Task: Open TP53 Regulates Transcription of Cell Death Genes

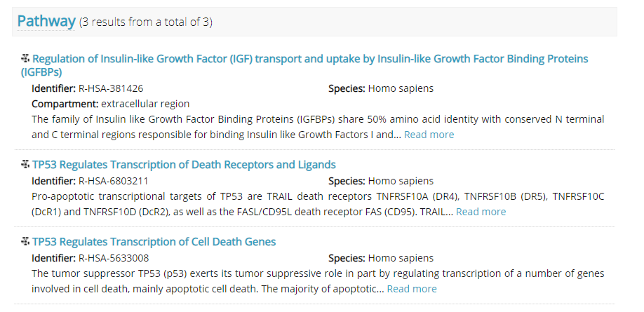Action: coord(154,243)
